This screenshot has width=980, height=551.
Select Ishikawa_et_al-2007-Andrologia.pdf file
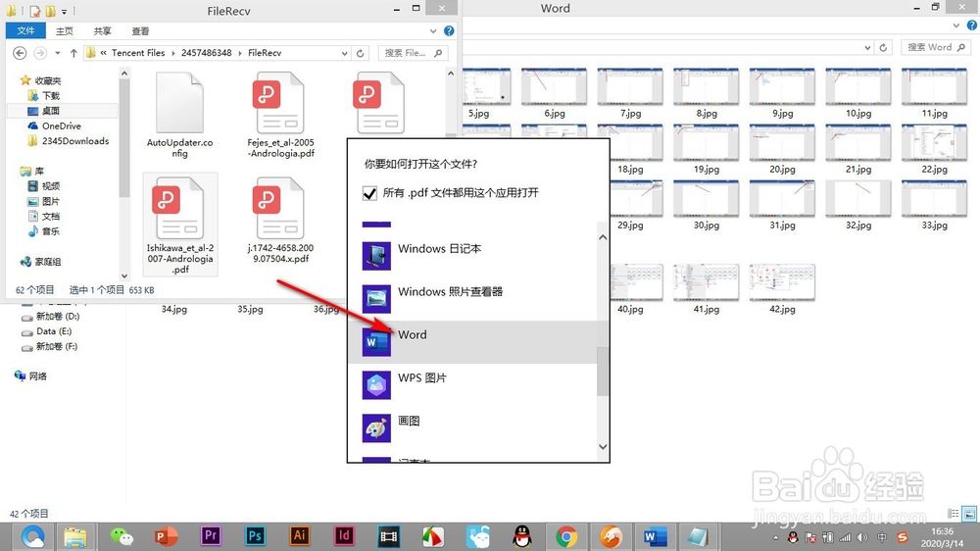click(x=180, y=225)
